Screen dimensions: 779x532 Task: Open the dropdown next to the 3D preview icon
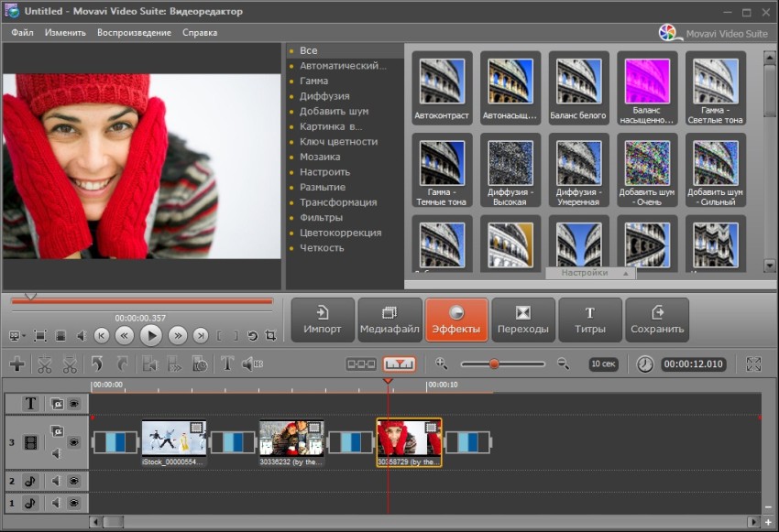click(23, 335)
